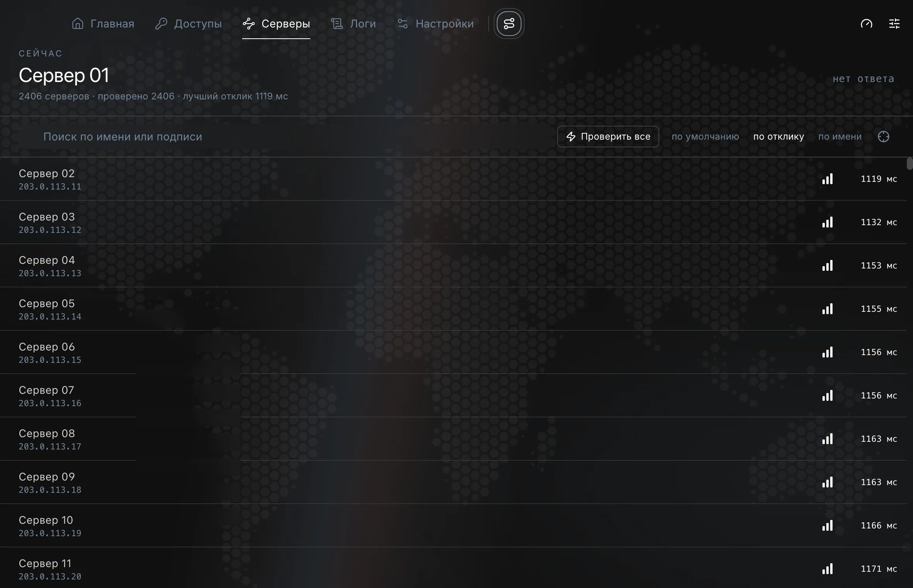The height and width of the screenshot is (588, 913).
Task: Select Сервер 04 in the list
Action: point(453,265)
